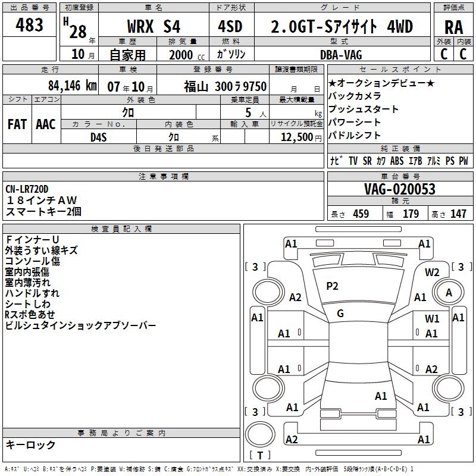
Task: Select sales point パワーシート
Action: coord(355,122)
